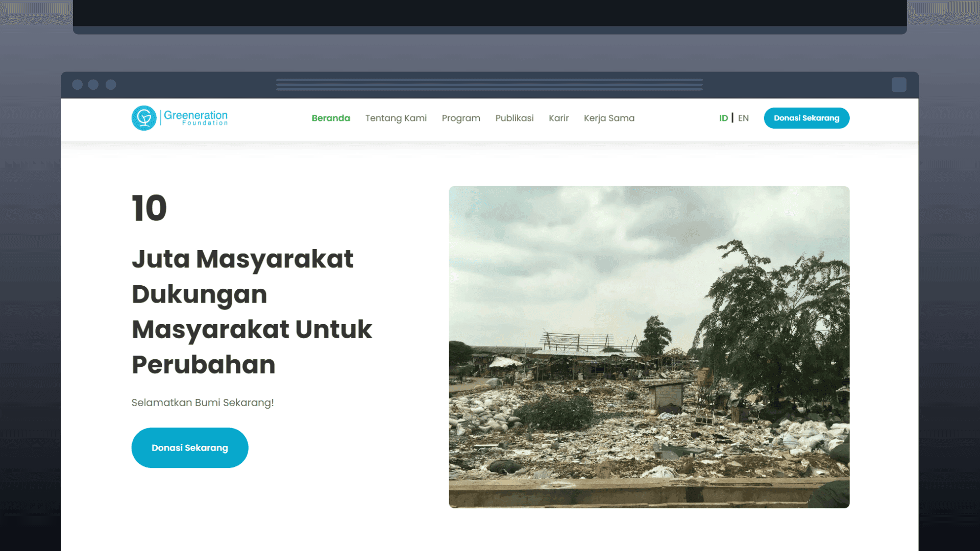The width and height of the screenshot is (980, 551).
Task: Click the middle window dot in browser chrome
Action: [x=93, y=85]
